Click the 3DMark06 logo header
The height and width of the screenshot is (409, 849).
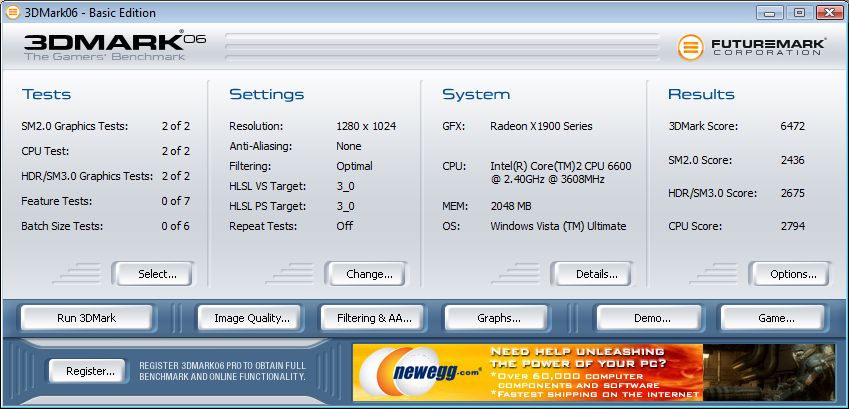tap(115, 47)
